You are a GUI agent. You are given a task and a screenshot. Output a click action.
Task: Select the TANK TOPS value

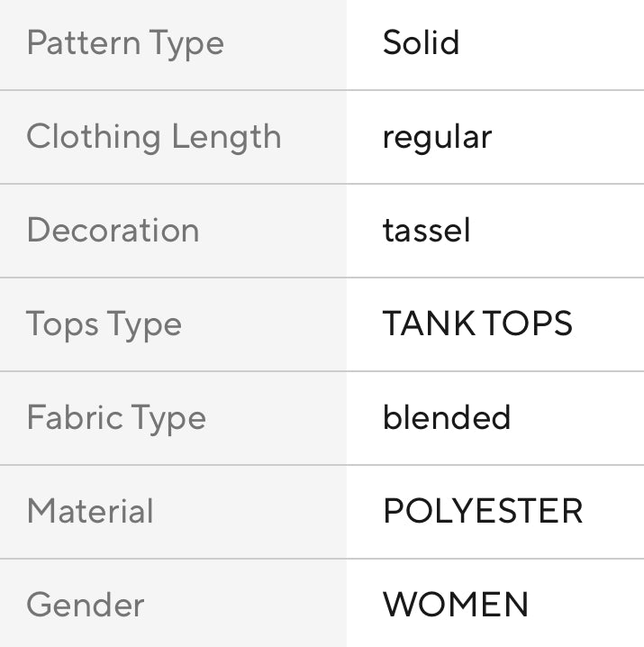477,324
